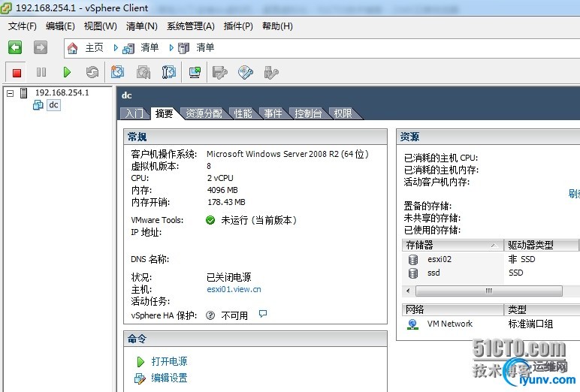Viewport: 580px width, 392px height.
Task: Click the second inventory icon in breadcrumb
Action: (183, 48)
